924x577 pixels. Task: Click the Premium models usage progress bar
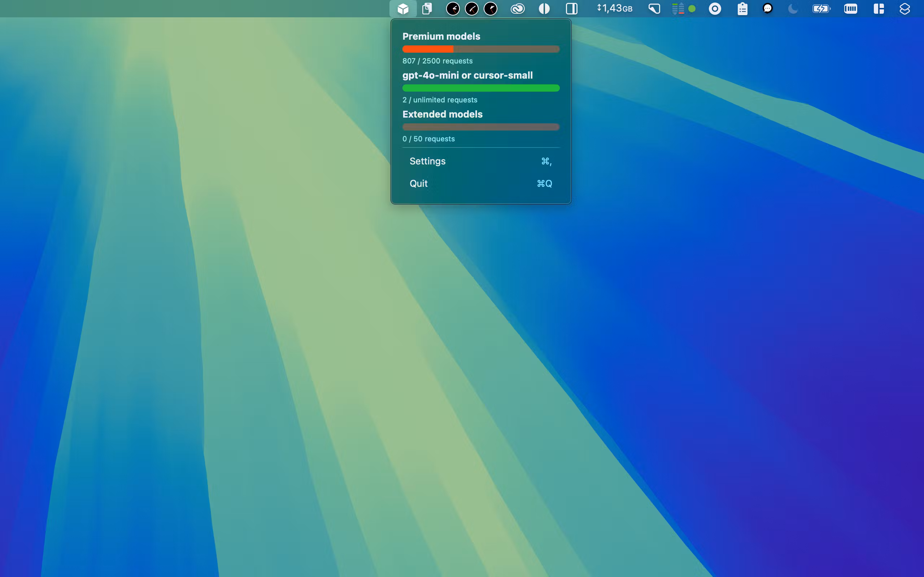481,49
